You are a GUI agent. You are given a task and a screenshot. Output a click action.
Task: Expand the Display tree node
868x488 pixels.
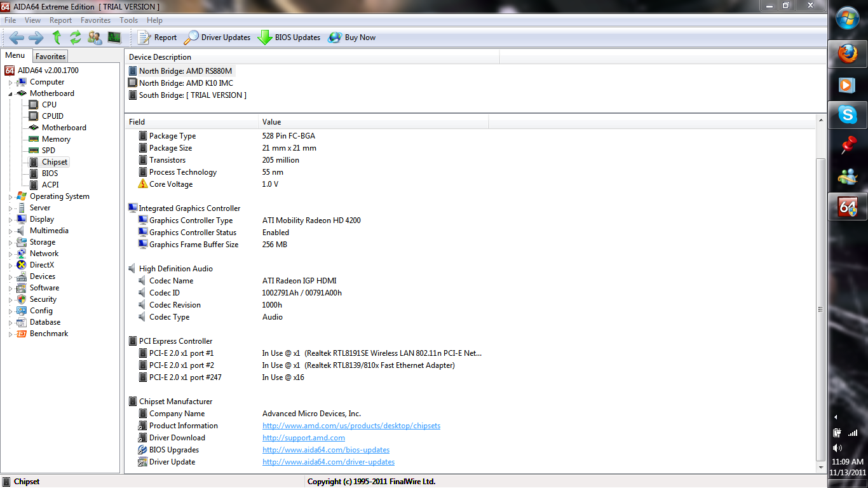tap(10, 220)
